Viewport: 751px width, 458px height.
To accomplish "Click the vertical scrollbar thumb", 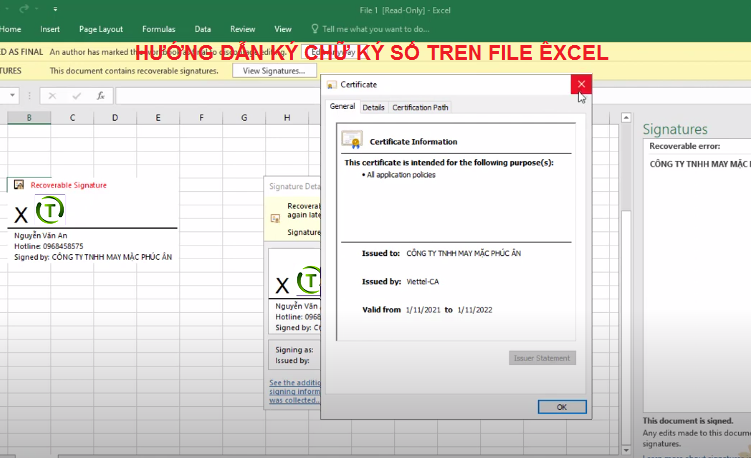I will tap(626, 326).
